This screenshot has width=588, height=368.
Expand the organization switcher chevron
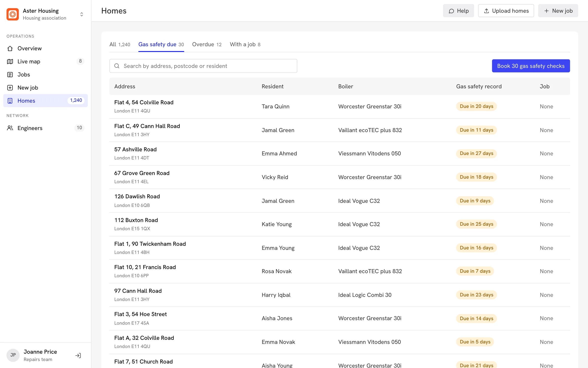pos(82,14)
